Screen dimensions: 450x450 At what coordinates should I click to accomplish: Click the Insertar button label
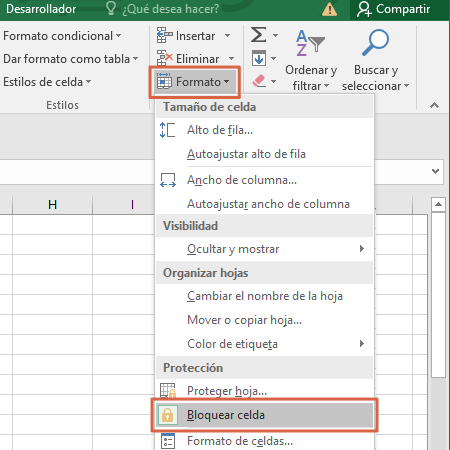tap(195, 36)
